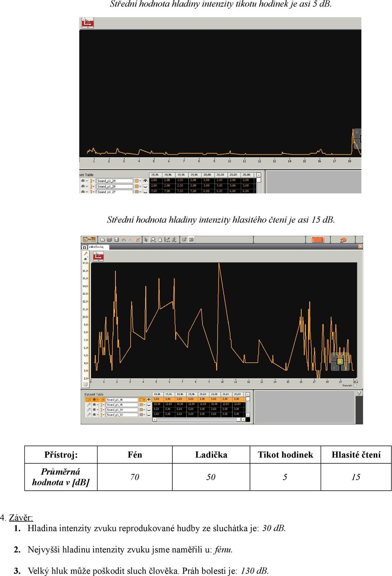Click the 'Hlasité čtení' table header cell
Screen dimensions: 392x576
click(356, 455)
